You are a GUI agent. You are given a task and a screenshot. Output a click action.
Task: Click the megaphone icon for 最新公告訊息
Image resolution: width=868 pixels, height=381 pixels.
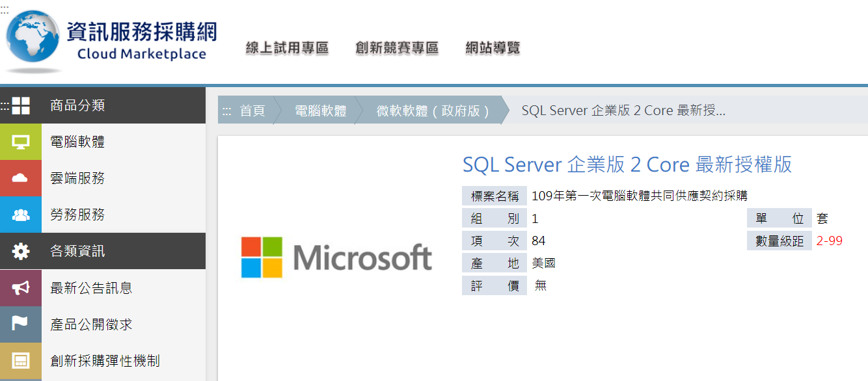[x=21, y=288]
